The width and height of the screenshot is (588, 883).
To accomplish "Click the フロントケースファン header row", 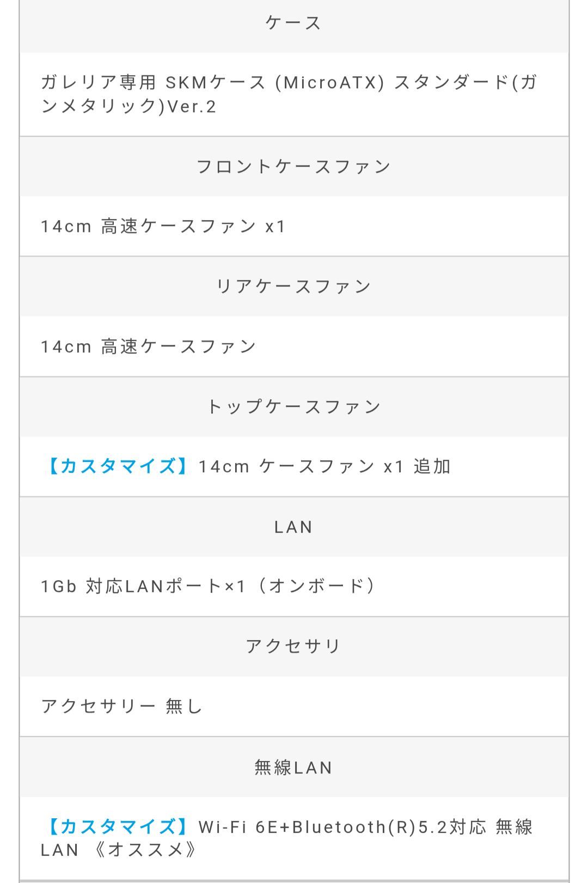I will click(293, 167).
